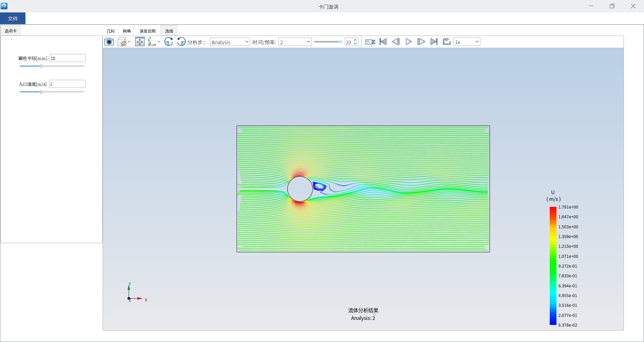Switch to the 网格 tab
This screenshot has width=644, height=342.
click(x=127, y=31)
